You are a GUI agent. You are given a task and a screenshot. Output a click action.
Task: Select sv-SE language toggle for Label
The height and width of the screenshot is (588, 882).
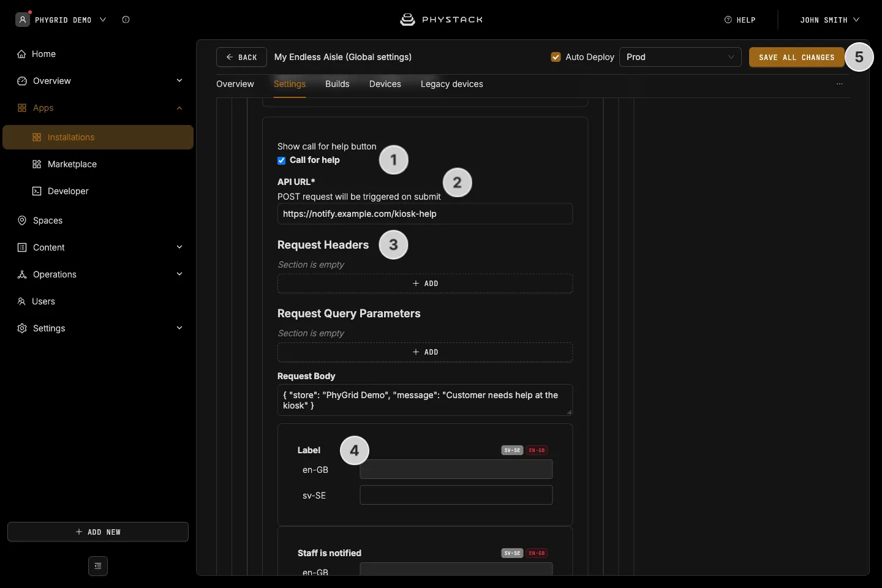tap(512, 450)
